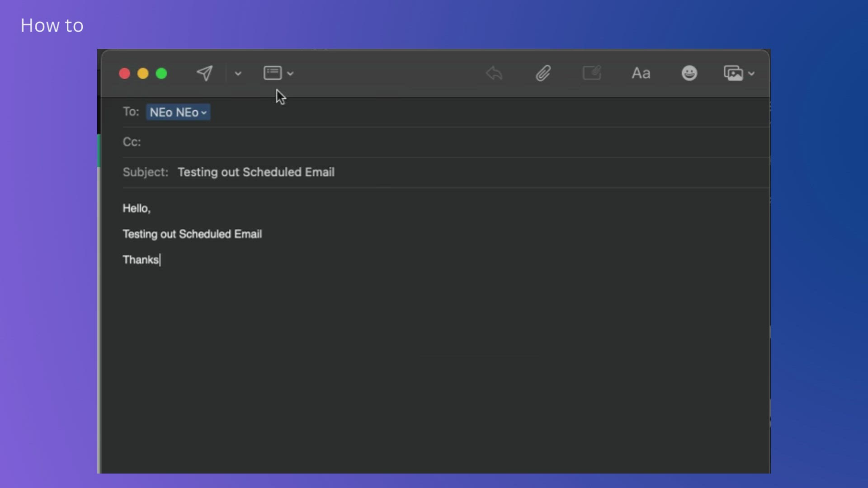The width and height of the screenshot is (868, 488).
Task: Expand photo browser dropdown chevron
Action: tap(751, 74)
